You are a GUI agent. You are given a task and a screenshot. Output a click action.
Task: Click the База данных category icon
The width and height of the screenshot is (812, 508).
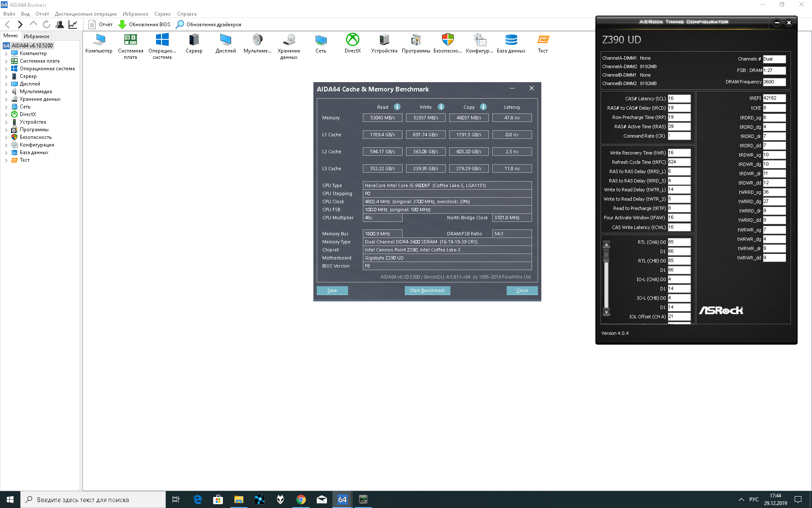(511, 40)
